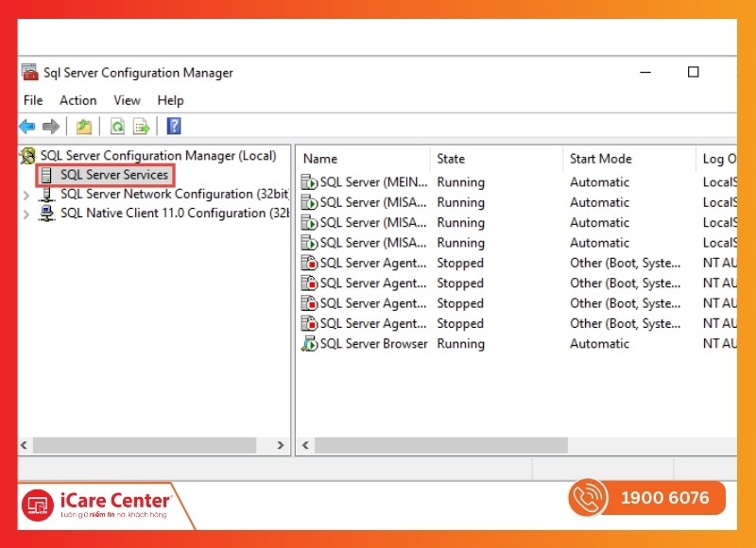
Task: Click Automatic start mode of SQL Server Browser
Action: click(x=599, y=344)
